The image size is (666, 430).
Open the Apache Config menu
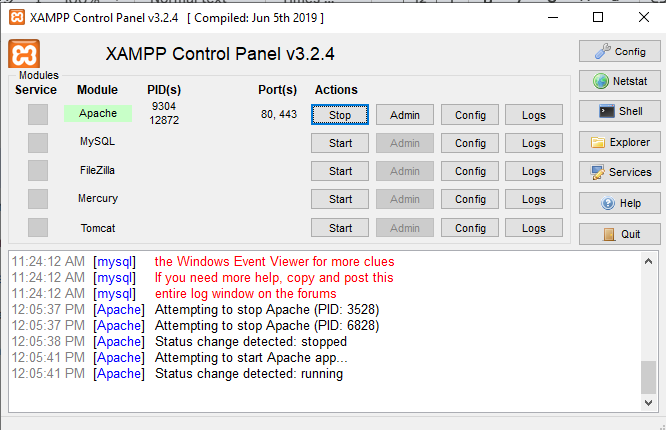point(470,115)
